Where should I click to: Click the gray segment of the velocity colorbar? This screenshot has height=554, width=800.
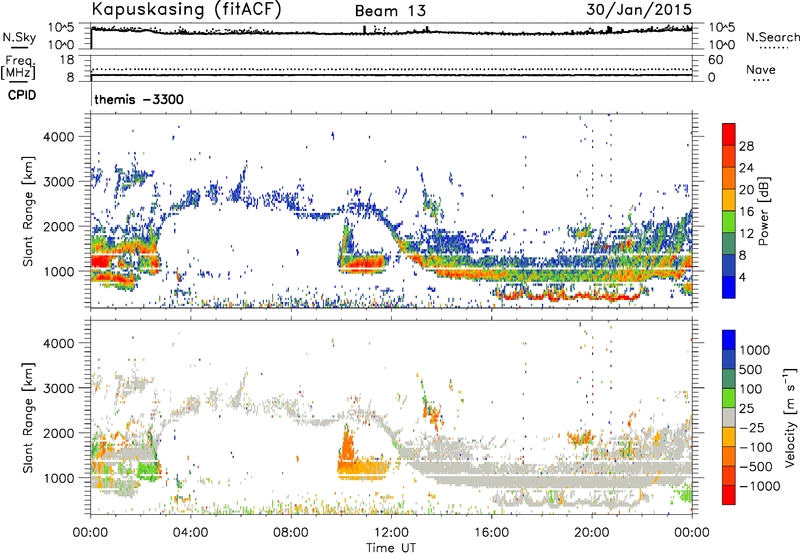pos(729,418)
